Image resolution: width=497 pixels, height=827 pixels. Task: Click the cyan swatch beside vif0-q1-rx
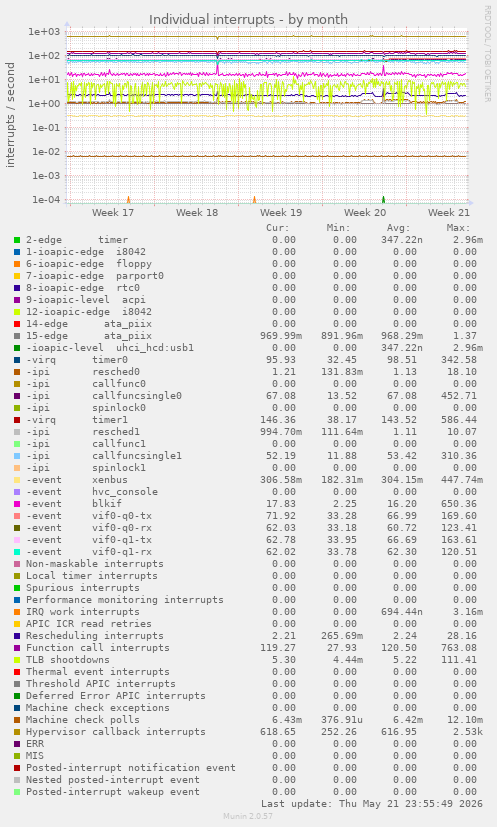[x=17, y=552]
